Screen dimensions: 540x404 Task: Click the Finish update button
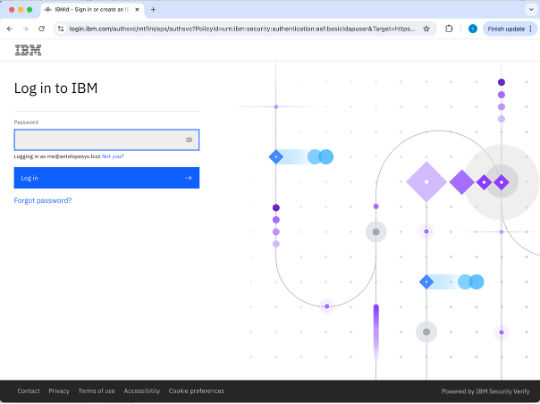[506, 29]
